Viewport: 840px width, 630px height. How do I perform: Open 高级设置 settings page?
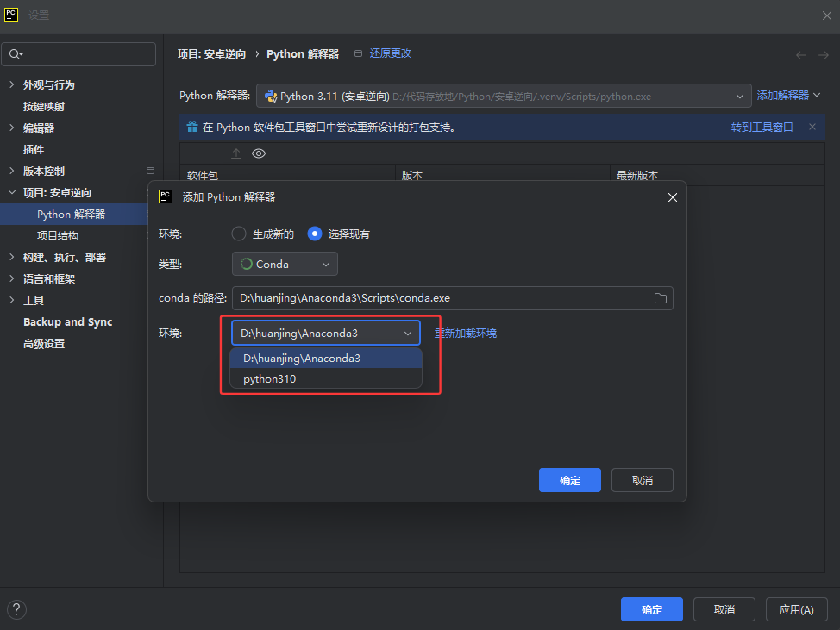[44, 344]
